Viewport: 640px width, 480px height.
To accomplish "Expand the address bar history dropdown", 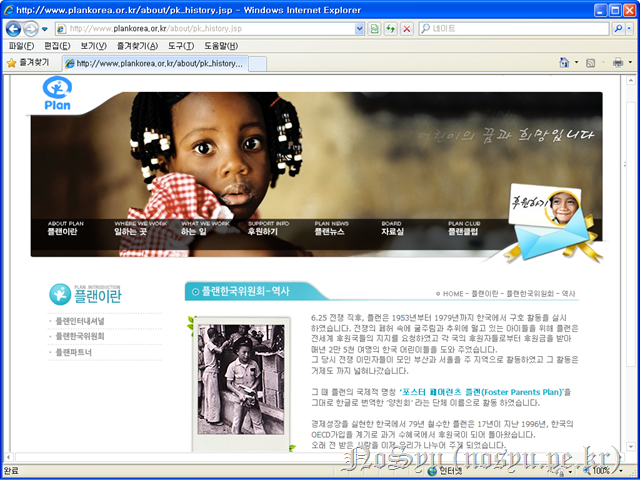I will click(360, 29).
